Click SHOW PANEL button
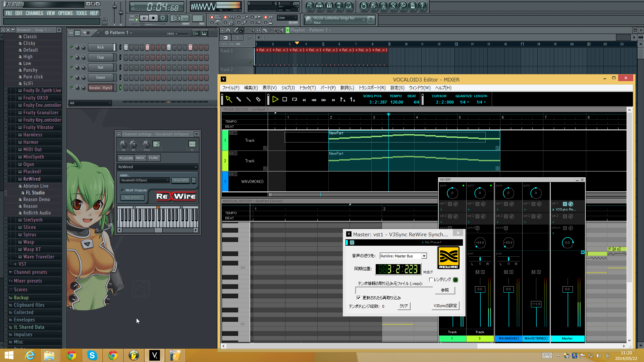 pos(180,180)
